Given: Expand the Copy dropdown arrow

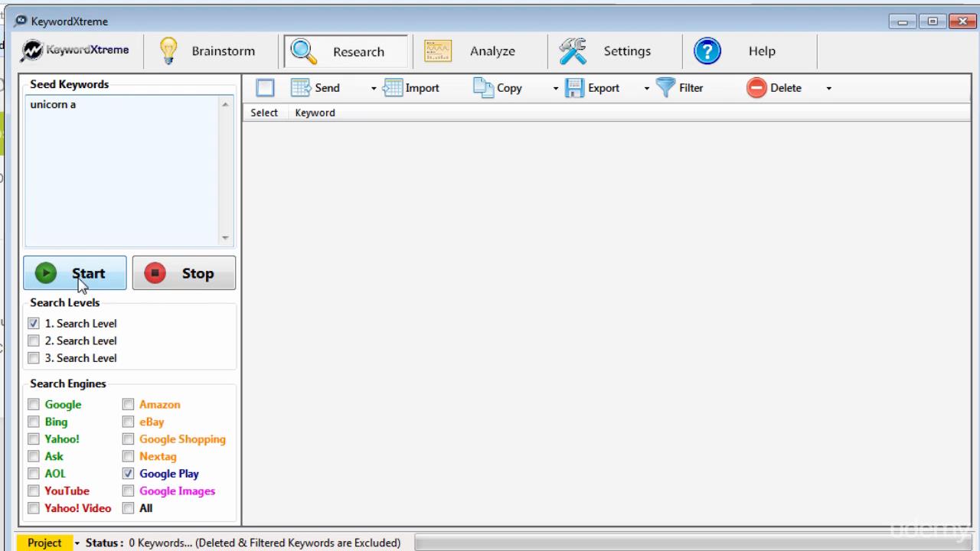Looking at the screenshot, I should [x=556, y=89].
